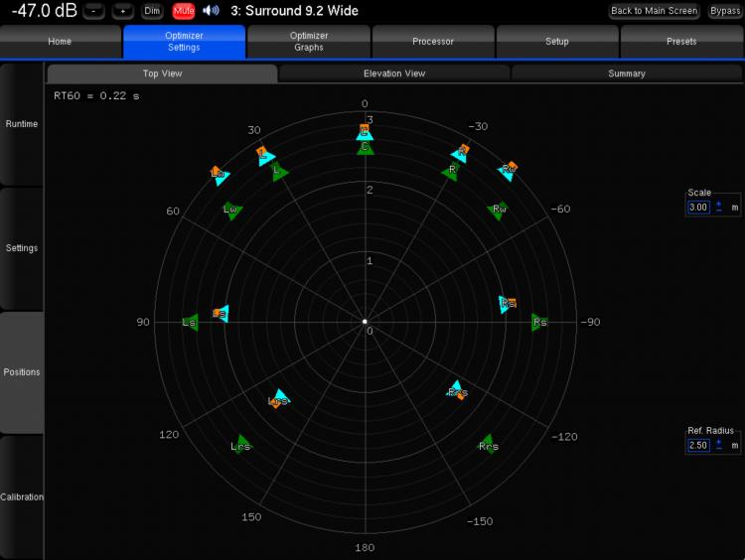Viewport: 745px width, 560px height.
Task: Open the Home tab
Action: [x=60, y=42]
